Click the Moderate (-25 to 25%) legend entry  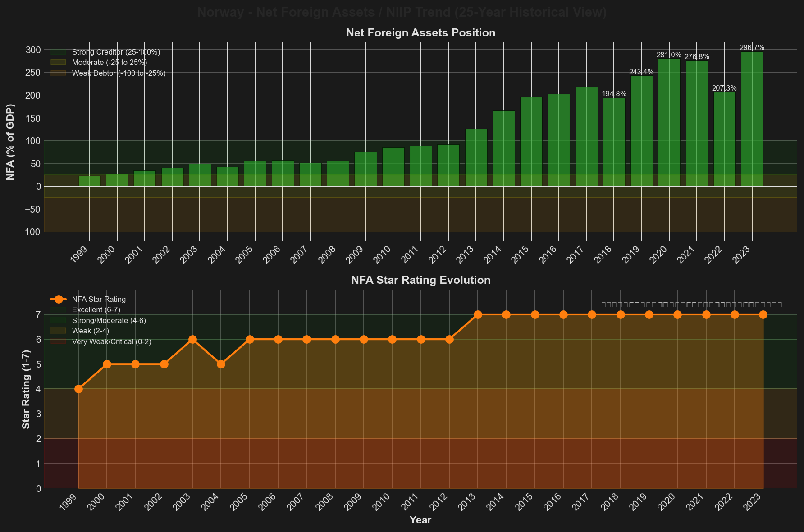tap(109, 63)
